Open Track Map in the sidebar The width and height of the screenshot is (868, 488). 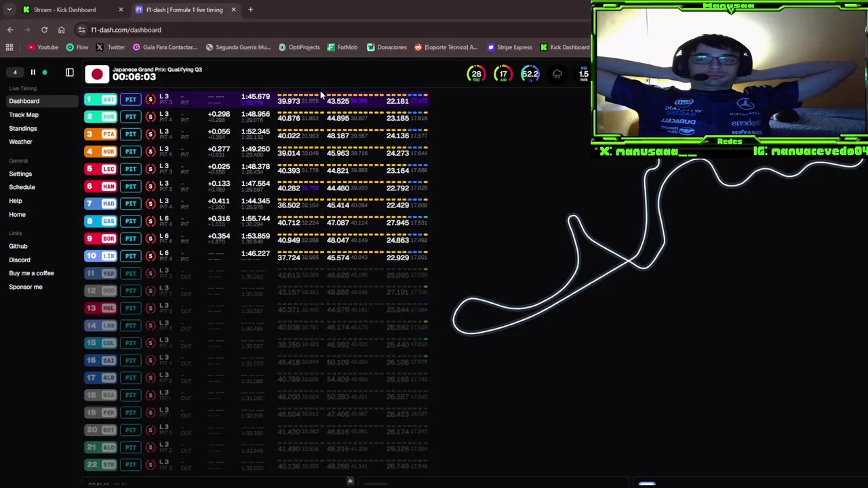[x=24, y=115]
